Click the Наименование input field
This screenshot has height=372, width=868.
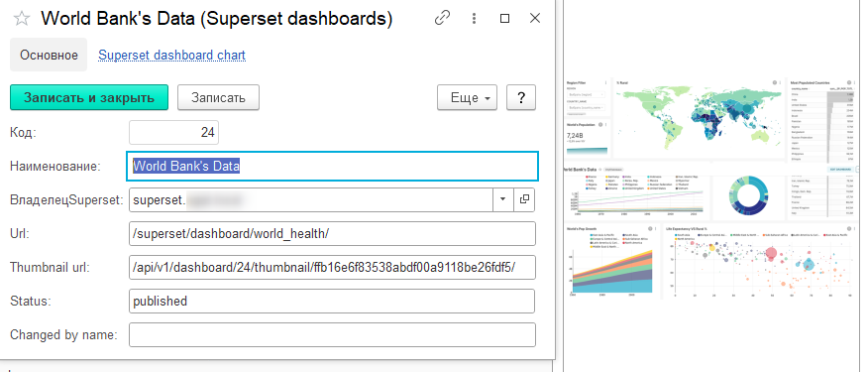coord(333,166)
